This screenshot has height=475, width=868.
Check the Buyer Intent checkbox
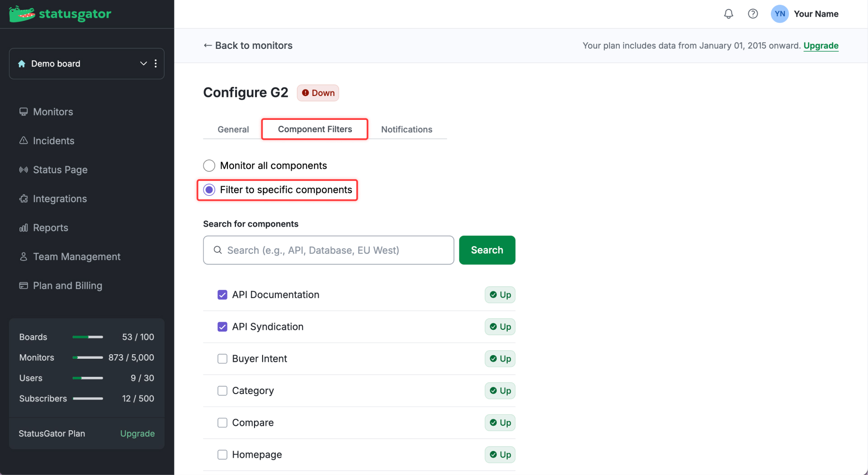point(222,359)
